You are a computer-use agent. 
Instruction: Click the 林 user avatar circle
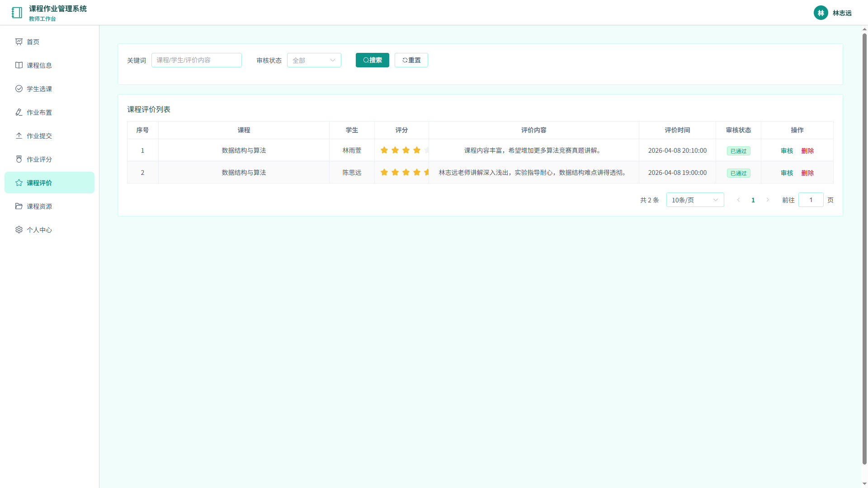[821, 13]
